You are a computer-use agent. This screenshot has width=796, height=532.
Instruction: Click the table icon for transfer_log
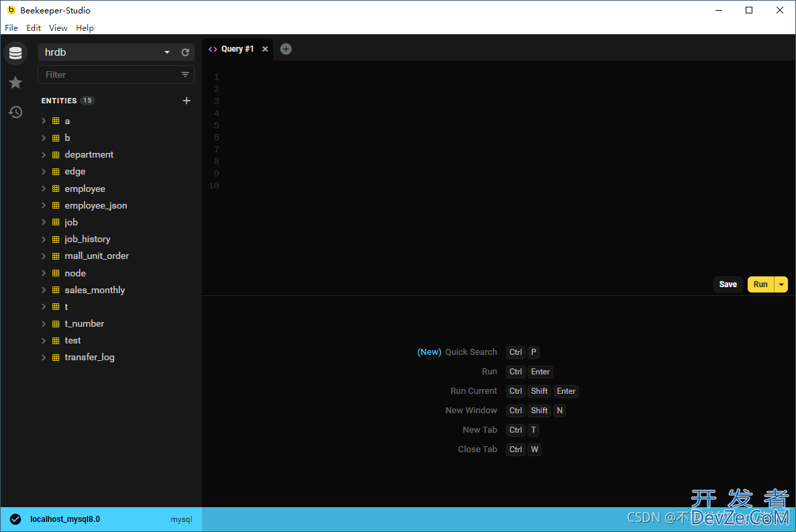[x=56, y=358]
